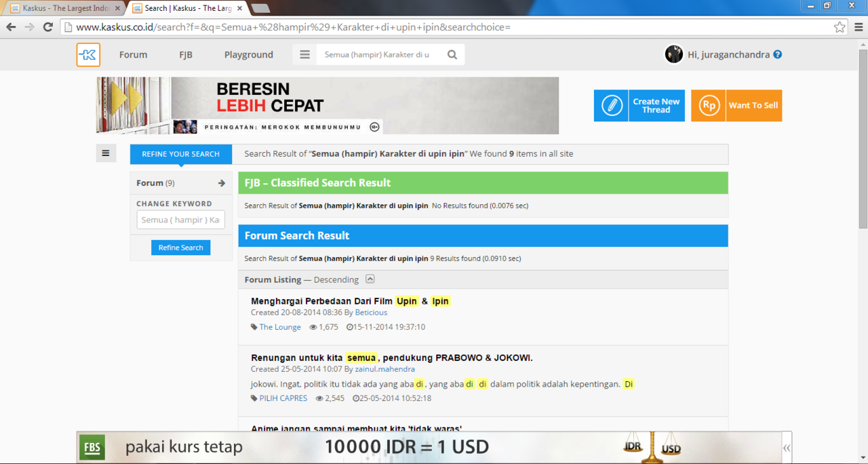
Task: Open the Playground menu item
Action: [249, 55]
